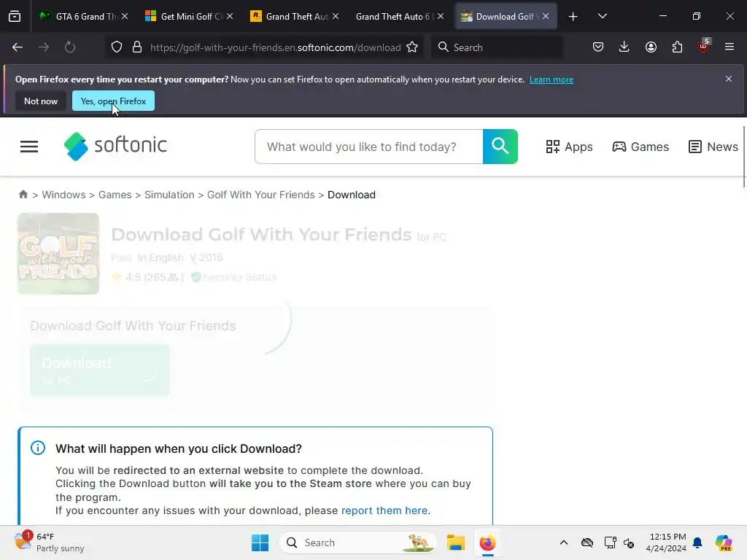Viewport: 747px width, 560px height.
Task: Click the page vertical scrollbar
Action: (x=743, y=157)
